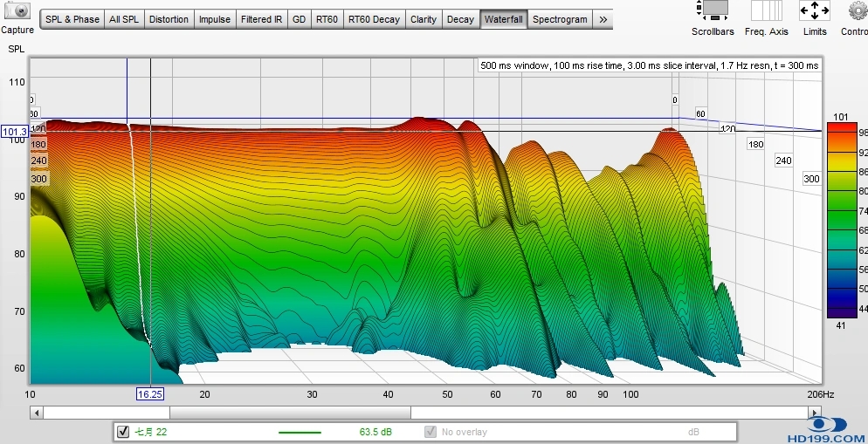This screenshot has width=868, height=444.
Task: Click the left arrow of horizontal scrollbar
Action: [35, 413]
